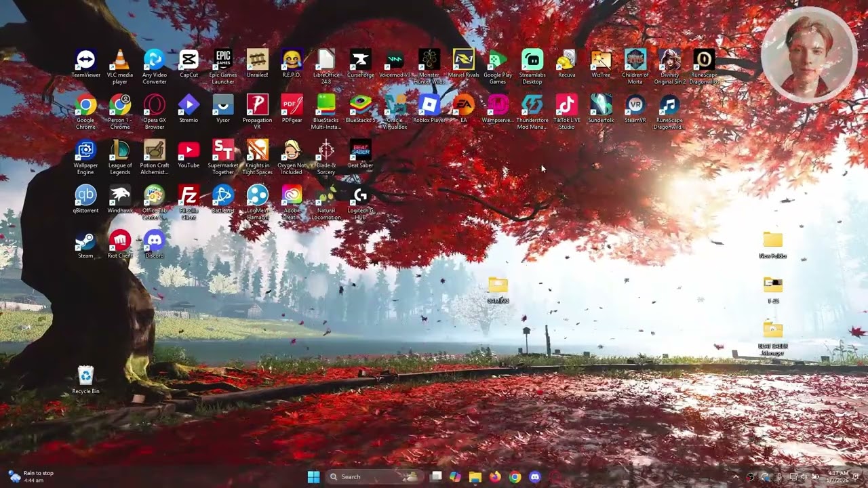Click the Windhawk icon
868x488 pixels.
(120, 196)
